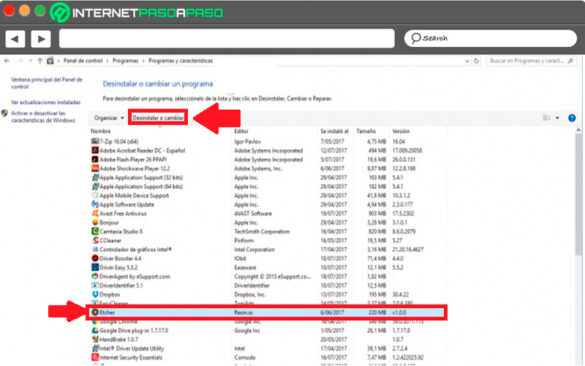The image size is (585, 366).
Task: Click the Adobe Flash Player 26 PPAPI icon
Action: 95,159
